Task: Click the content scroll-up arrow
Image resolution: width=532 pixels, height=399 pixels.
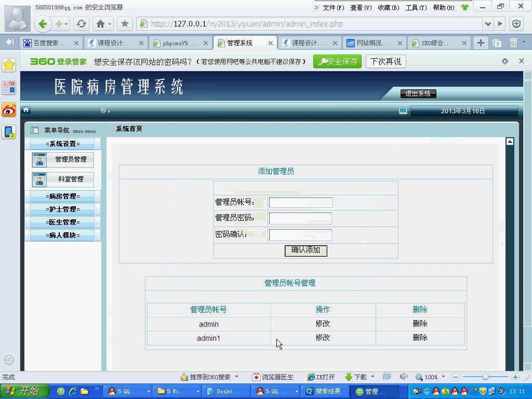Action: [510, 141]
